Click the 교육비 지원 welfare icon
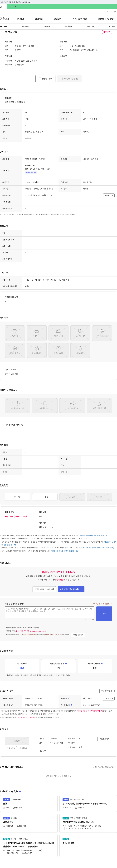The image size is (117, 868). [80, 333]
